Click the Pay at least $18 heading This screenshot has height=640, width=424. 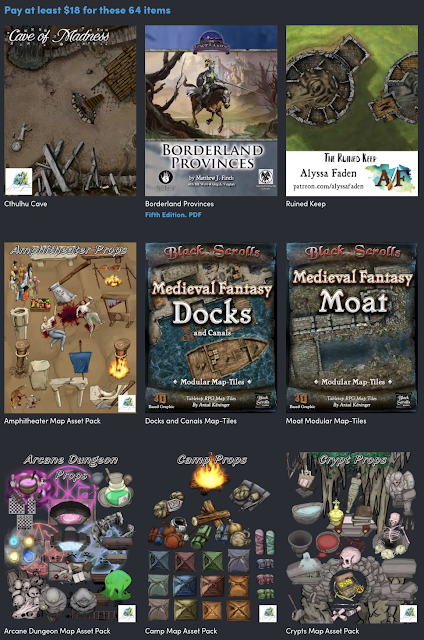(x=87, y=10)
